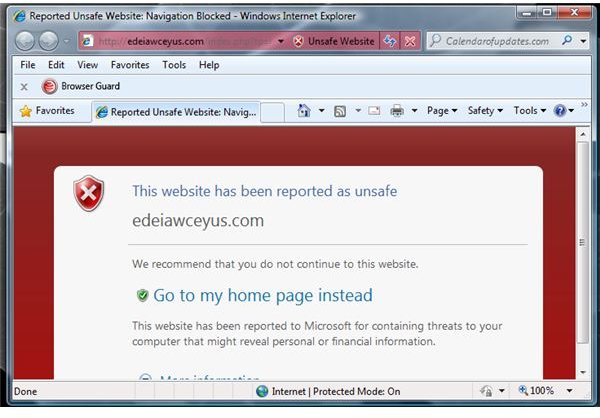This screenshot has height=418, width=600.
Task: Click the Calendarofupdates.com search box
Action: tap(494, 41)
